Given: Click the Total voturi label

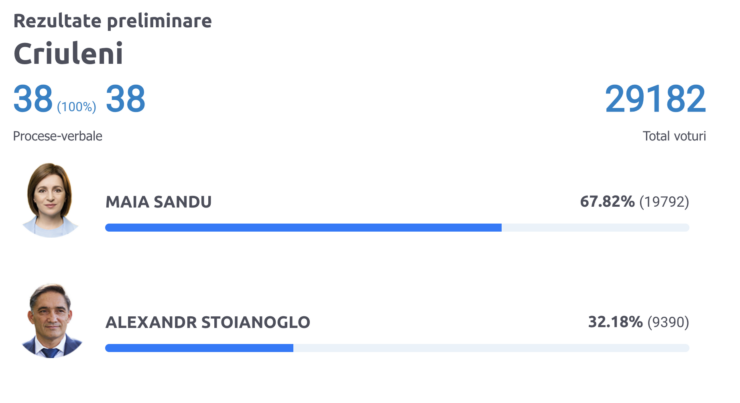Looking at the screenshot, I should coord(674,136).
